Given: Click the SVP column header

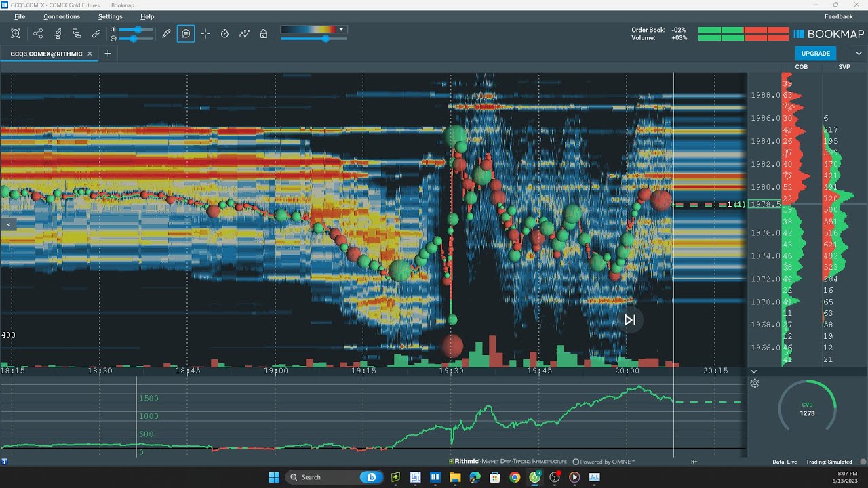Looking at the screenshot, I should (x=844, y=67).
